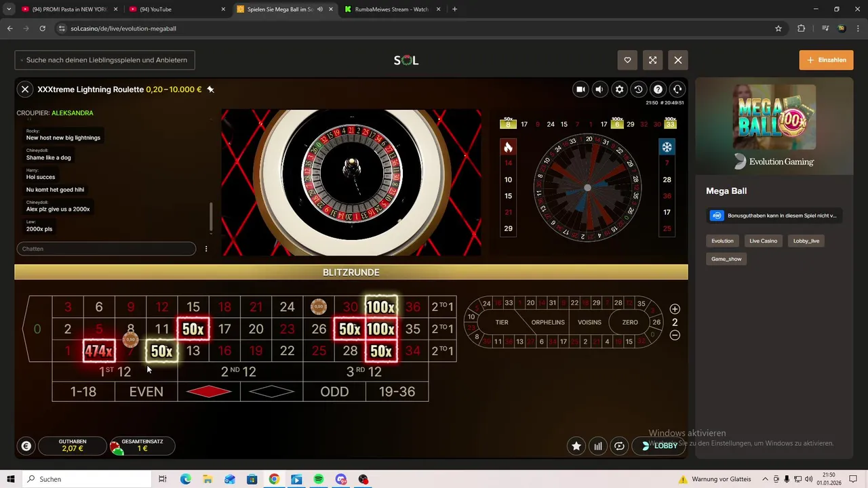Close the roulette game with X icon

(x=25, y=89)
